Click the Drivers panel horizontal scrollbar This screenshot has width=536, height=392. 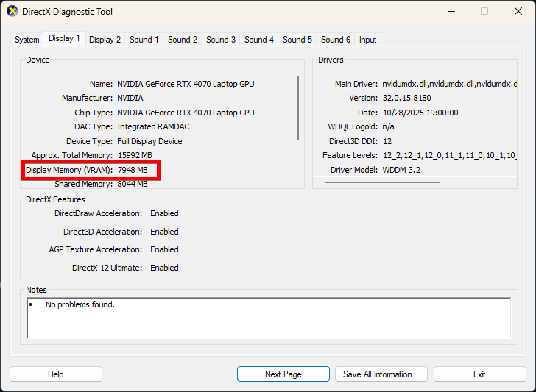pyautogui.click(x=382, y=182)
